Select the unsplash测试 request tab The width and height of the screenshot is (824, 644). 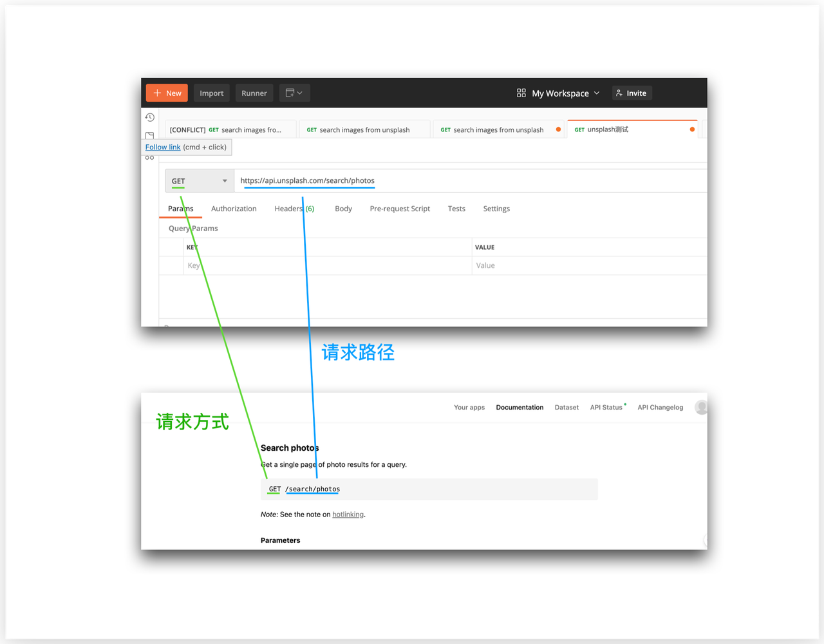pos(633,129)
